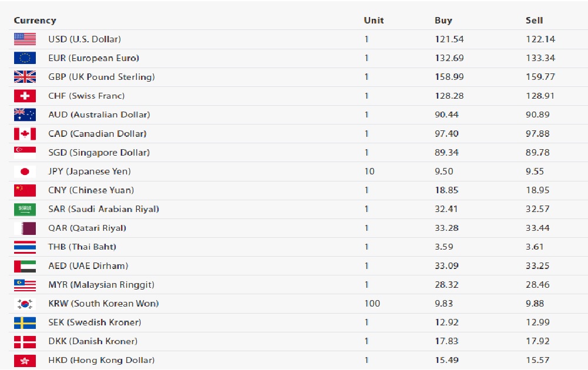
Task: Select the UK flag icon
Action: tap(25, 77)
